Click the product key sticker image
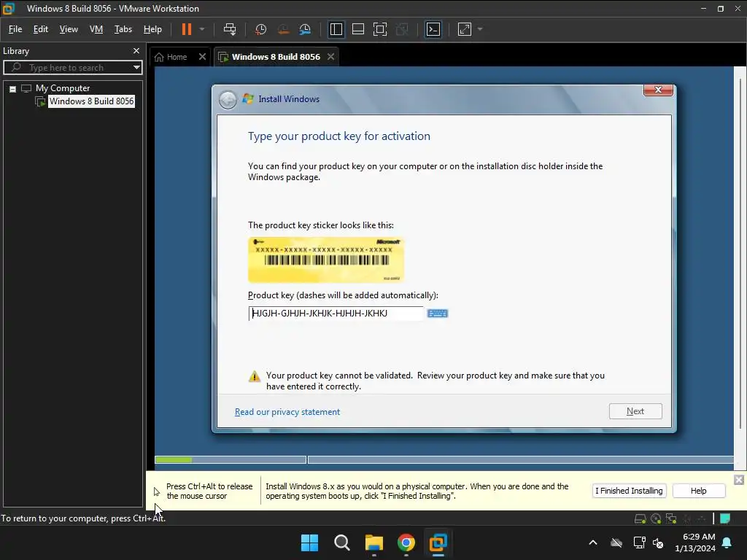Image resolution: width=747 pixels, height=560 pixels. (326, 260)
